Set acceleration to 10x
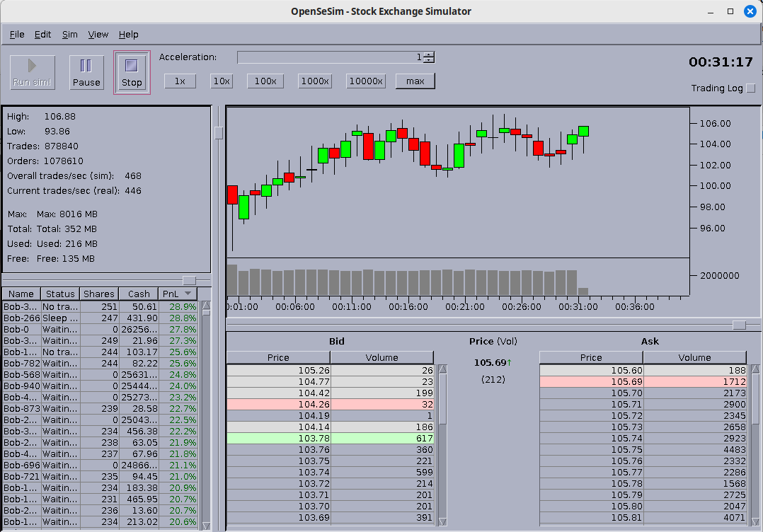Viewport: 763px width, 532px height. (x=222, y=81)
